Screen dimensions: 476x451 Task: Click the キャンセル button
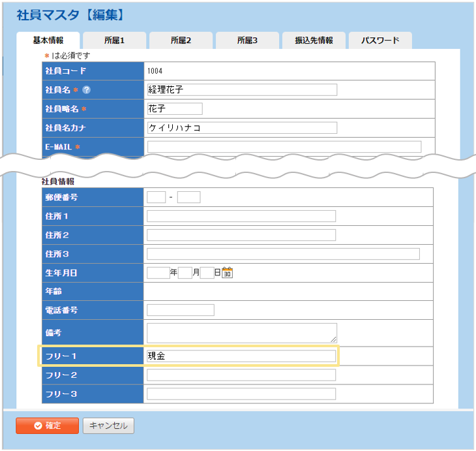108,426
